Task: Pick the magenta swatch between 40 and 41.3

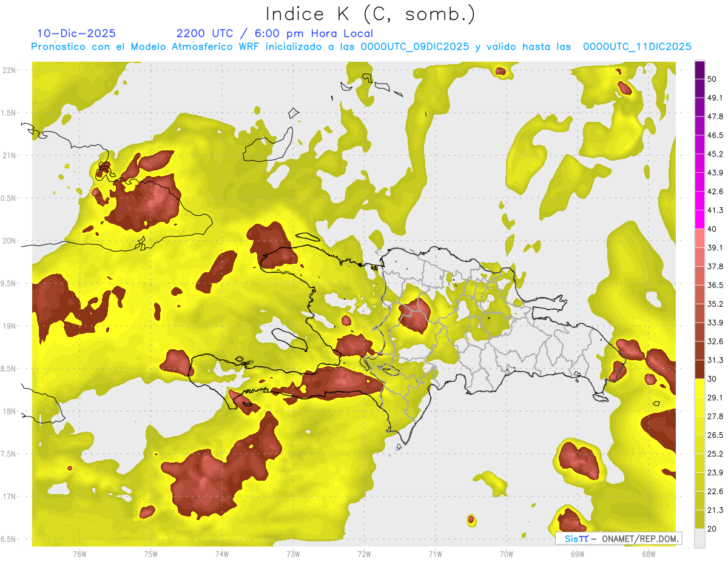Action: click(699, 219)
